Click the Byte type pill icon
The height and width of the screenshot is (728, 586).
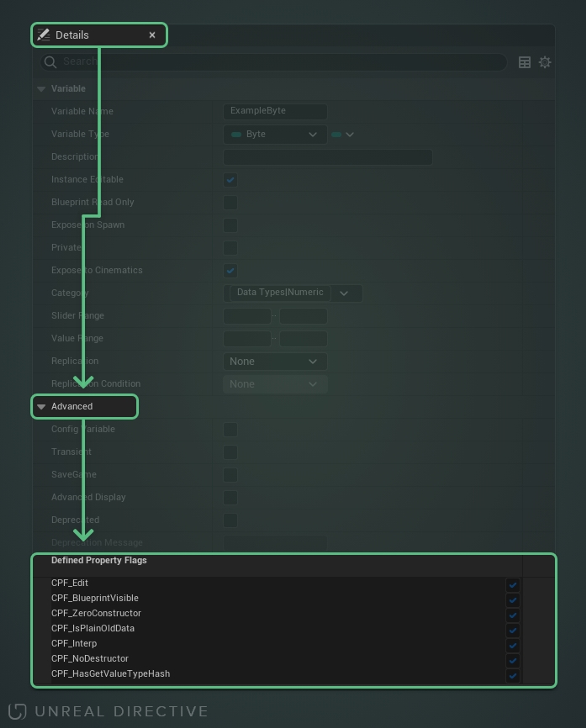point(236,134)
